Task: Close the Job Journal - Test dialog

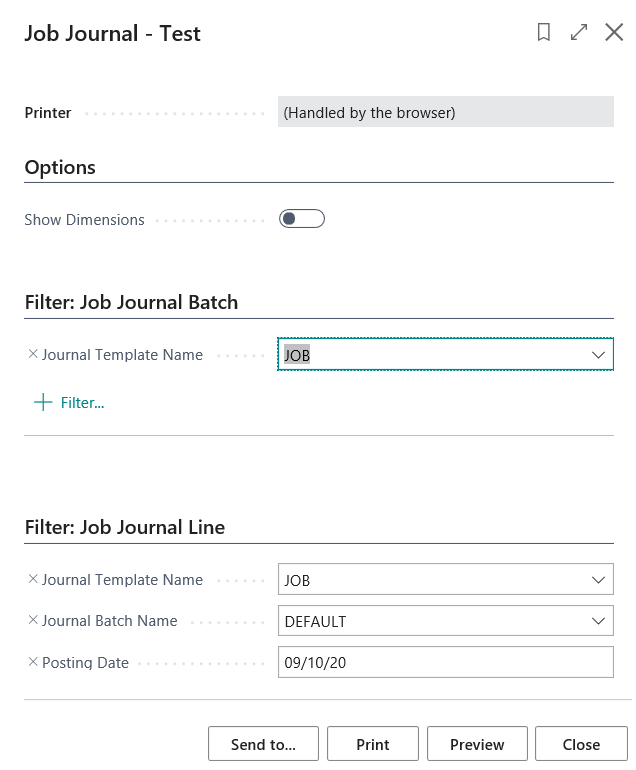Action: pos(614,33)
